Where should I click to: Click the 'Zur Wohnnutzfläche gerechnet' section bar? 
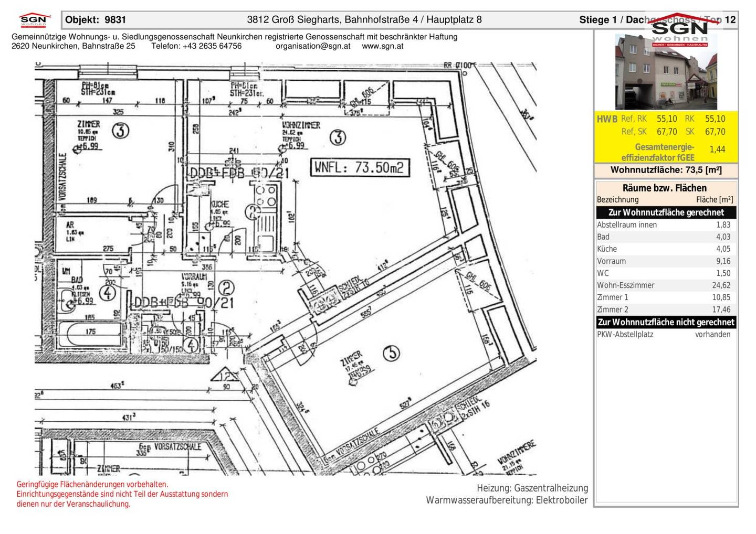pyautogui.click(x=666, y=212)
